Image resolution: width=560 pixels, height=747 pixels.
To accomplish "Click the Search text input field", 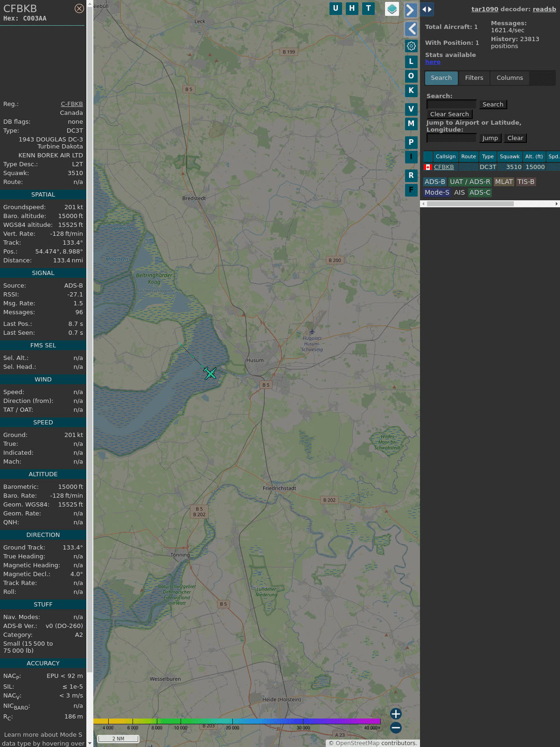I will click(x=451, y=105).
